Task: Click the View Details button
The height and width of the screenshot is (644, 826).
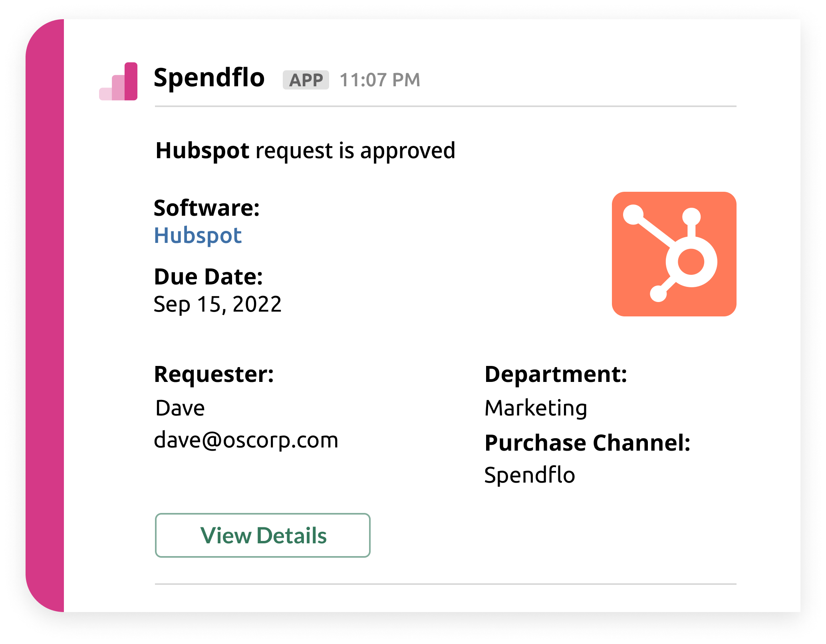Action: tap(262, 535)
